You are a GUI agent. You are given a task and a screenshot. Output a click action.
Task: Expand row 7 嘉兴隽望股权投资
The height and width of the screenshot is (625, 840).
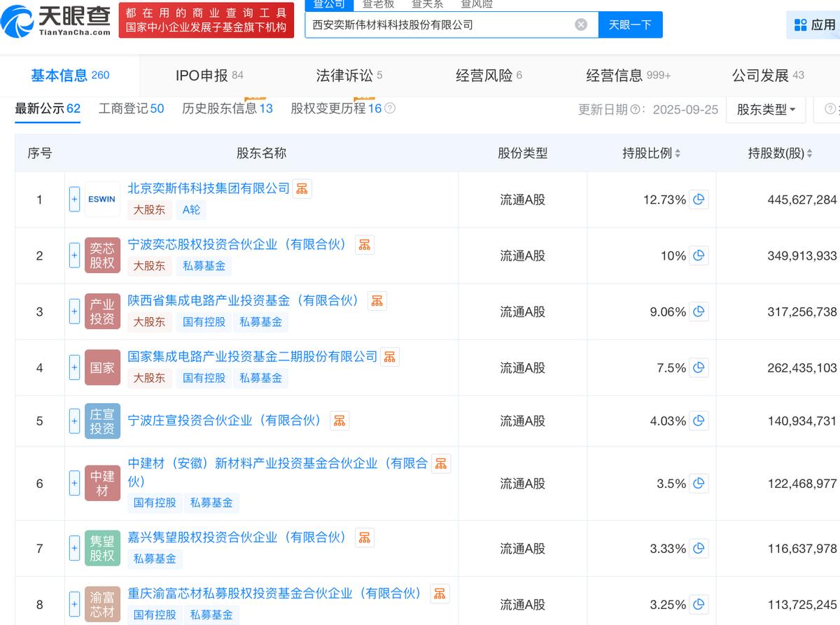(x=74, y=549)
